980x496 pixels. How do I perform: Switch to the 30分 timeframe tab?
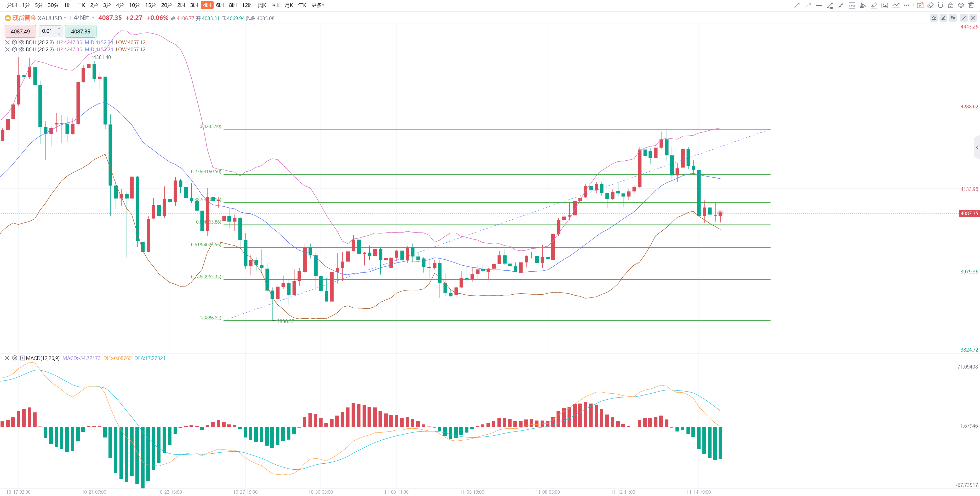point(53,5)
